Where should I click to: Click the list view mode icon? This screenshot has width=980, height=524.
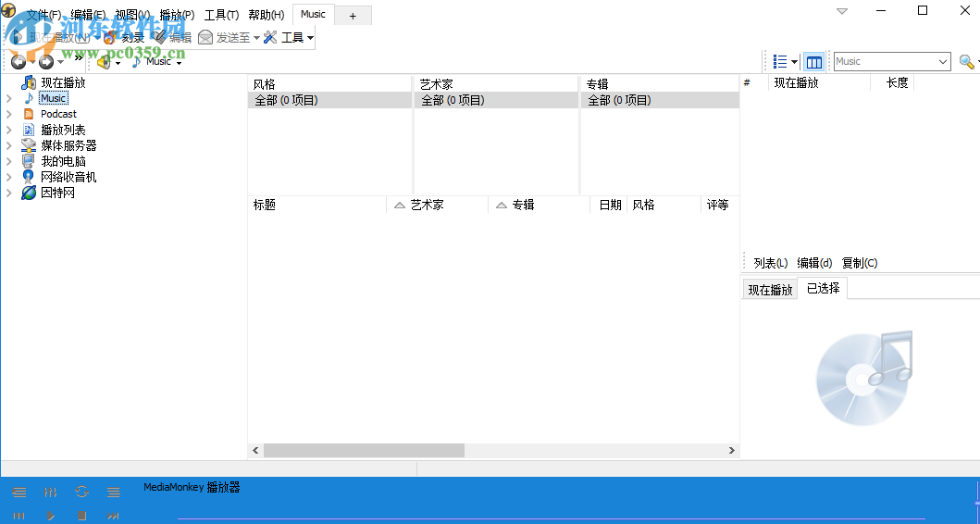(x=780, y=61)
